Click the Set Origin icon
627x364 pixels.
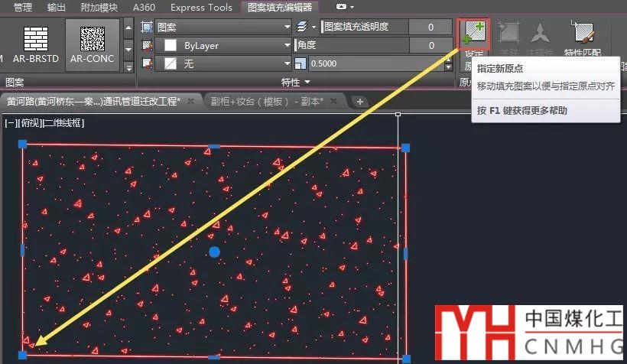coord(475,35)
